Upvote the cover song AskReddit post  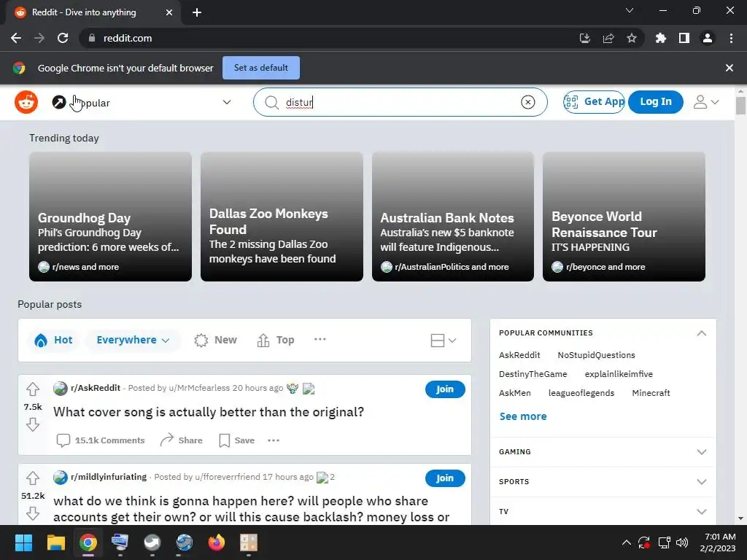coord(32,389)
